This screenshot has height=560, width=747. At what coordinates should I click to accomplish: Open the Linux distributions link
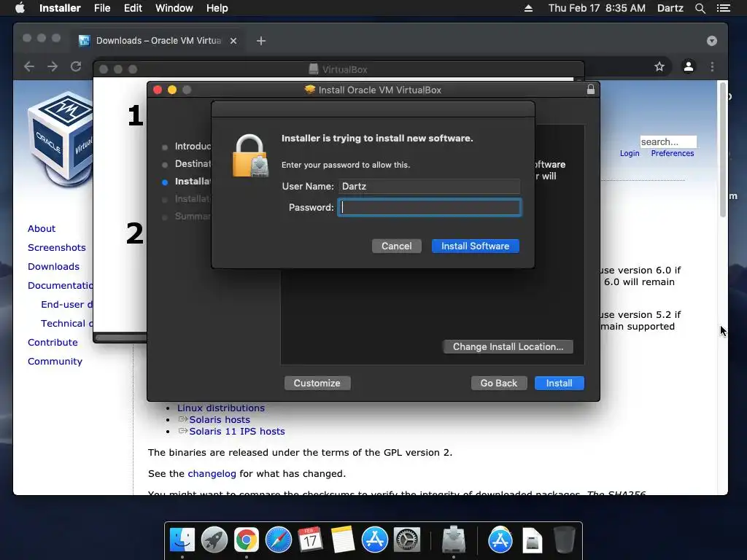[220, 408]
